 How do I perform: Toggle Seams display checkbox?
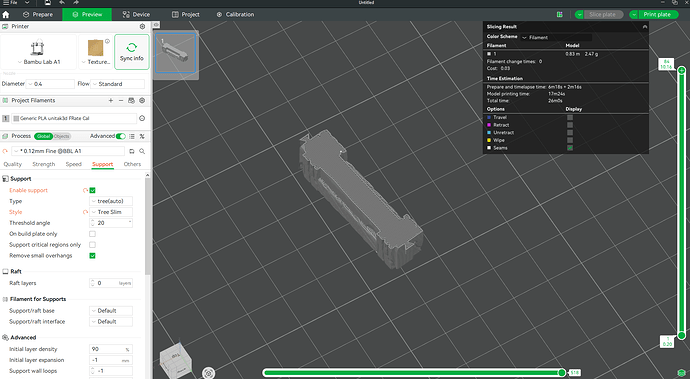click(x=570, y=148)
